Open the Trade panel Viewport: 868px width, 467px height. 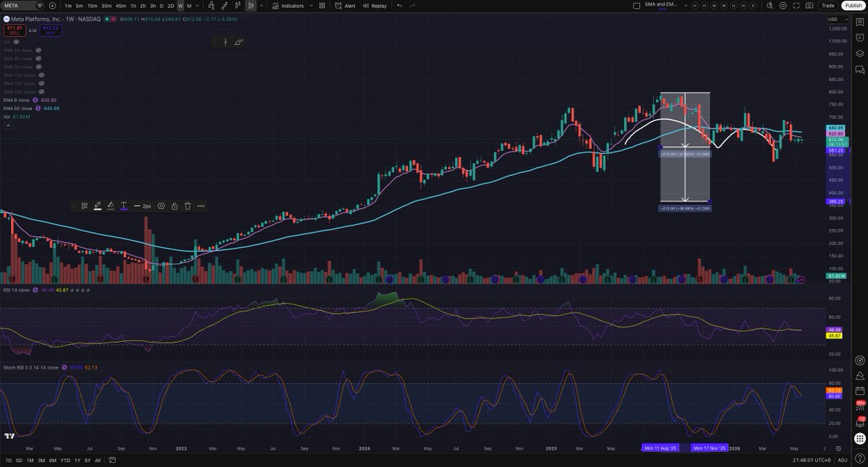click(x=827, y=6)
